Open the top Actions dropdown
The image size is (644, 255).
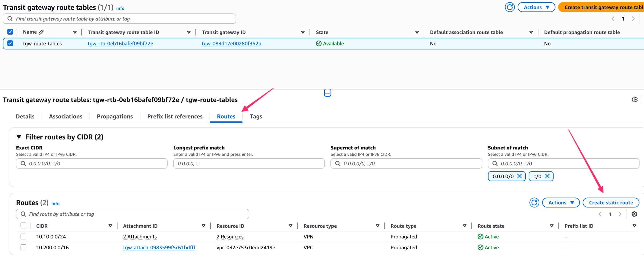pyautogui.click(x=536, y=7)
